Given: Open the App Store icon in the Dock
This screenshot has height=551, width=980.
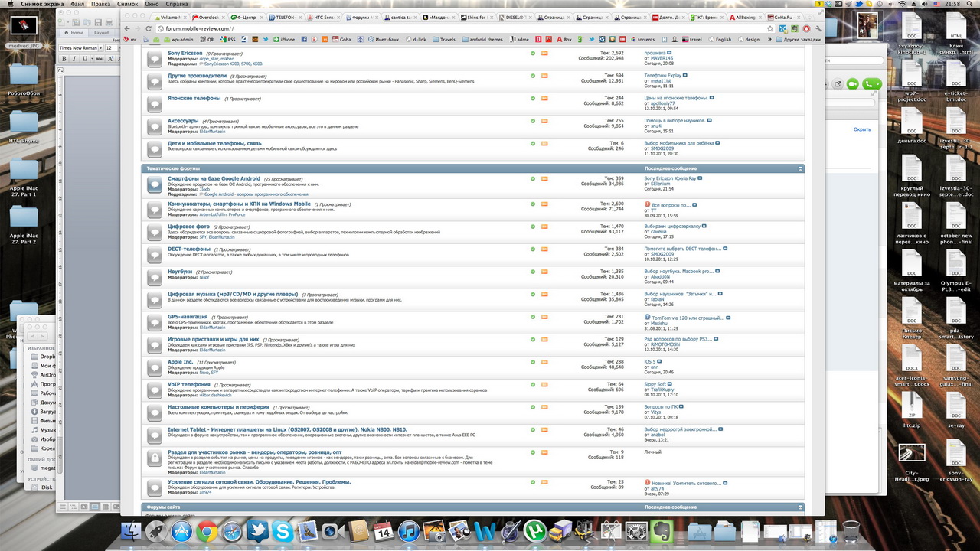Looking at the screenshot, I should click(181, 531).
